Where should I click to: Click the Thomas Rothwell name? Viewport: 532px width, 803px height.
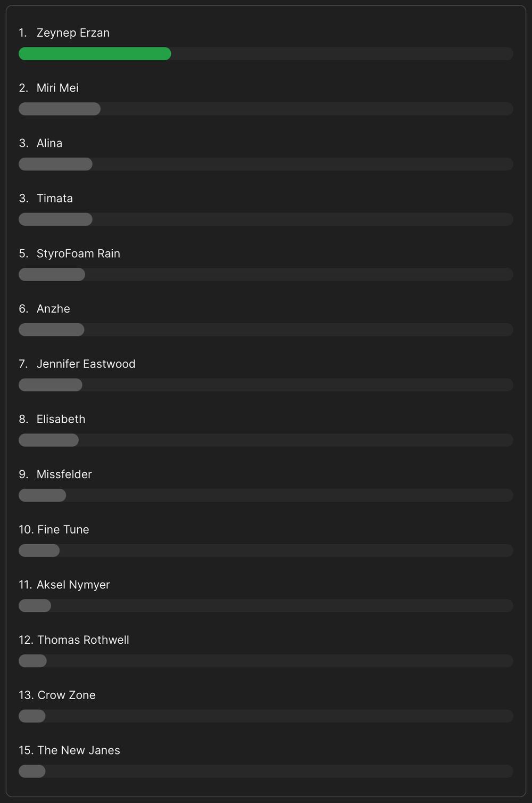click(83, 640)
